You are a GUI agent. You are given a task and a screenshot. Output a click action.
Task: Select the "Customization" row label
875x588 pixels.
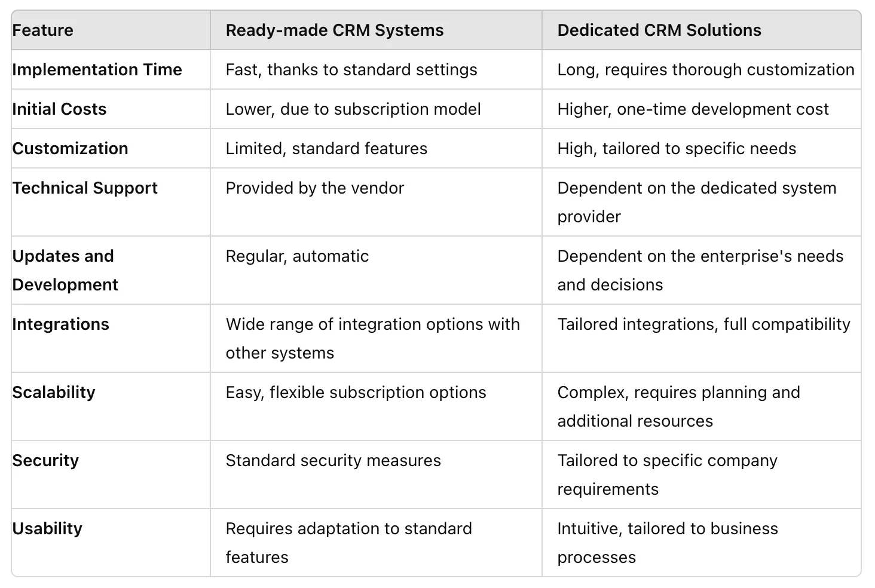pos(70,149)
